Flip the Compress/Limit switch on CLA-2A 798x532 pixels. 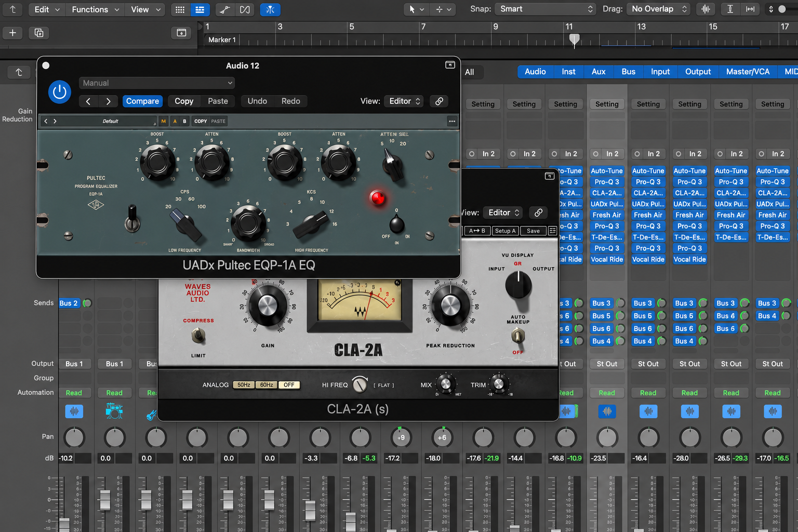click(198, 337)
